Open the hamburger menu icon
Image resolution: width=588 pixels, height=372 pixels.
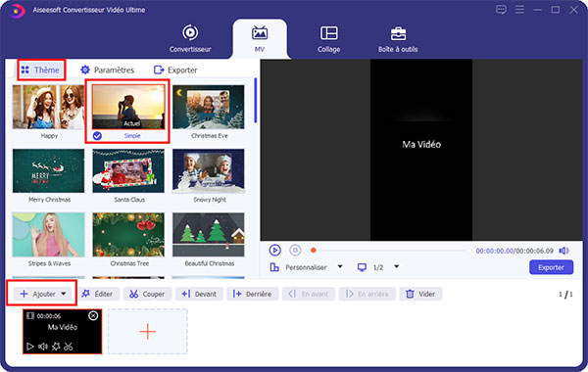click(519, 10)
